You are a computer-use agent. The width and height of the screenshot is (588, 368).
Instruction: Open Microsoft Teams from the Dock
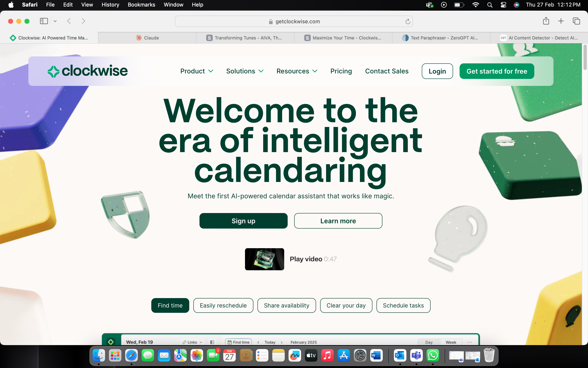pos(416,356)
